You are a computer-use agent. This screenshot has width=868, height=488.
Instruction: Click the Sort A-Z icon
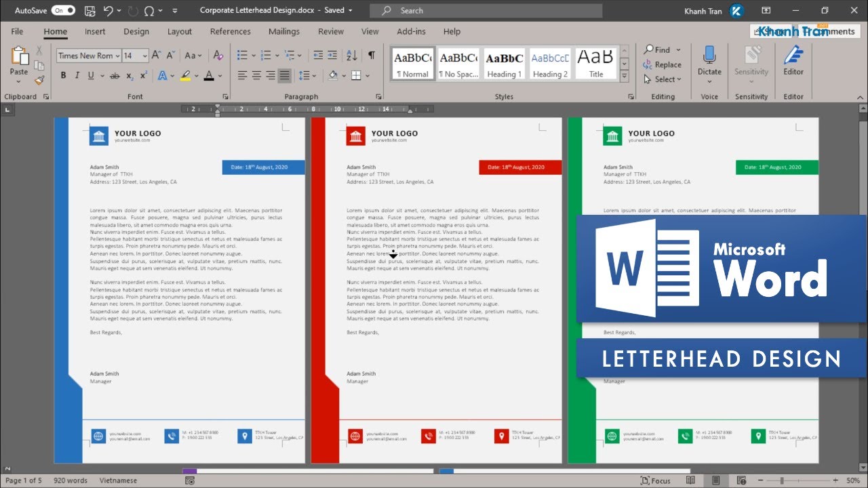click(x=351, y=56)
